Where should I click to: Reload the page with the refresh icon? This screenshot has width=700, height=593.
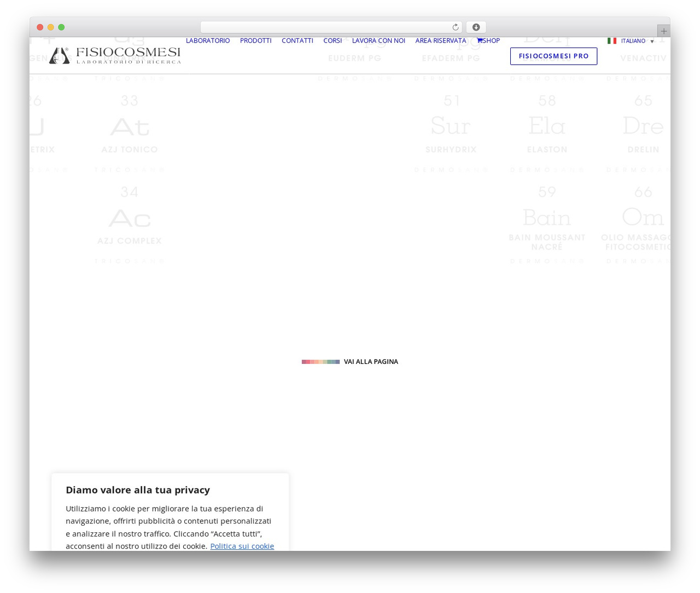[455, 27]
